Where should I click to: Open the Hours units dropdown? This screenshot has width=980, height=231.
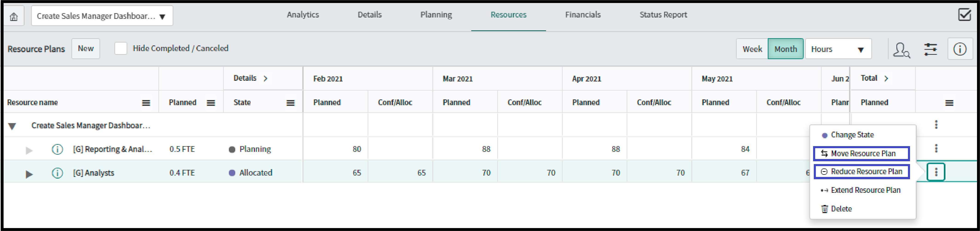pyautogui.click(x=838, y=49)
